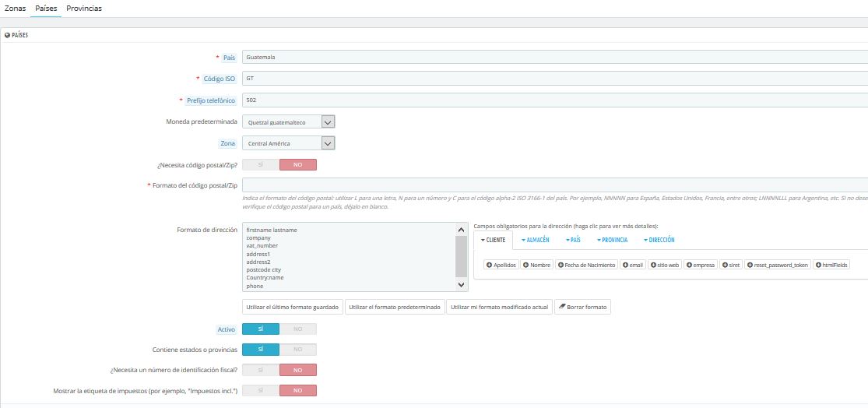Click Utilizar mi formato modificado actual
Image resolution: width=868 pixels, height=408 pixels.
click(x=499, y=307)
